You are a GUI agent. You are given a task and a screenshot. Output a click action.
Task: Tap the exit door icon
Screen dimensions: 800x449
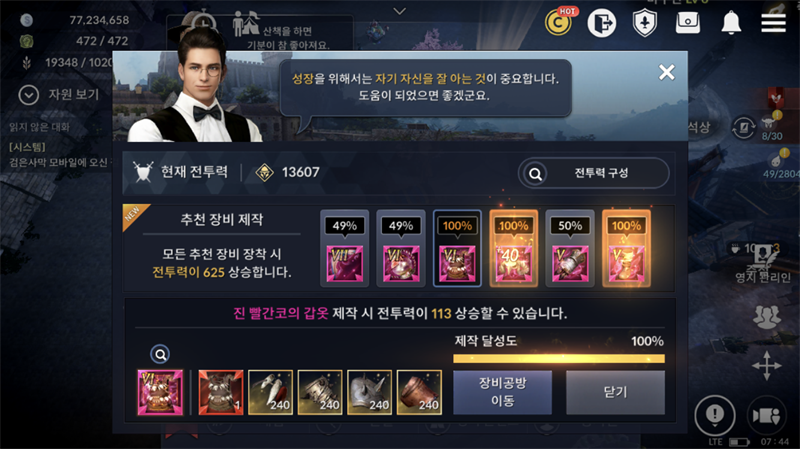click(x=602, y=23)
